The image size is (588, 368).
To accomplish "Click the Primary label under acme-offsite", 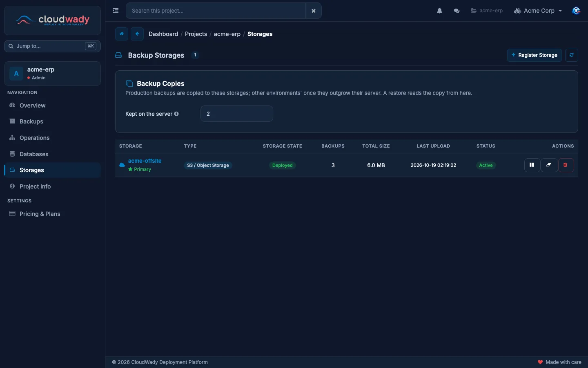I will click(x=140, y=169).
